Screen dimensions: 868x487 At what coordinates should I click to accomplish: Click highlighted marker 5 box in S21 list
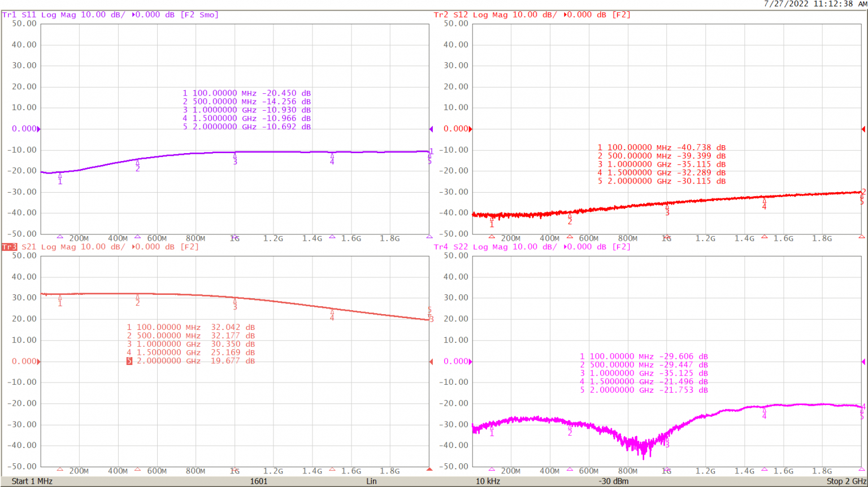click(129, 361)
